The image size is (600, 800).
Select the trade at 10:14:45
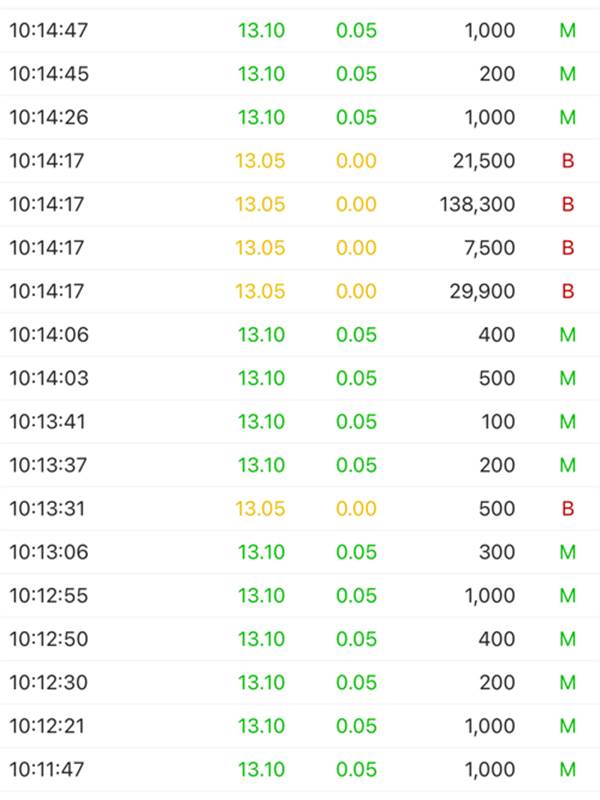(x=300, y=74)
